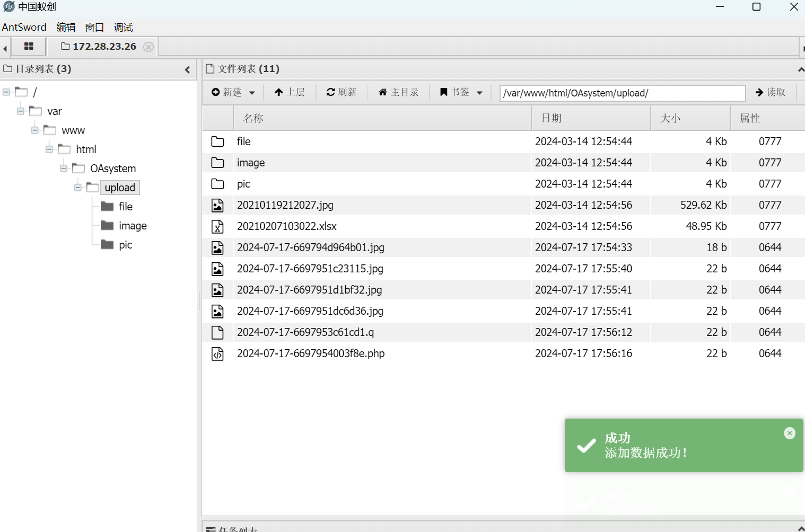The image size is (805, 532).
Task: Select file name 20210119212027.jpg
Action: click(285, 205)
